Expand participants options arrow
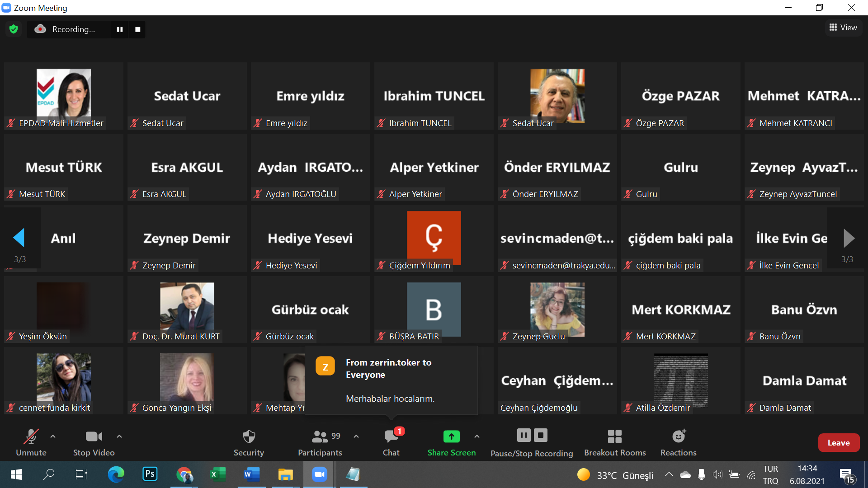Screen dimensions: 868x488 click(356, 436)
